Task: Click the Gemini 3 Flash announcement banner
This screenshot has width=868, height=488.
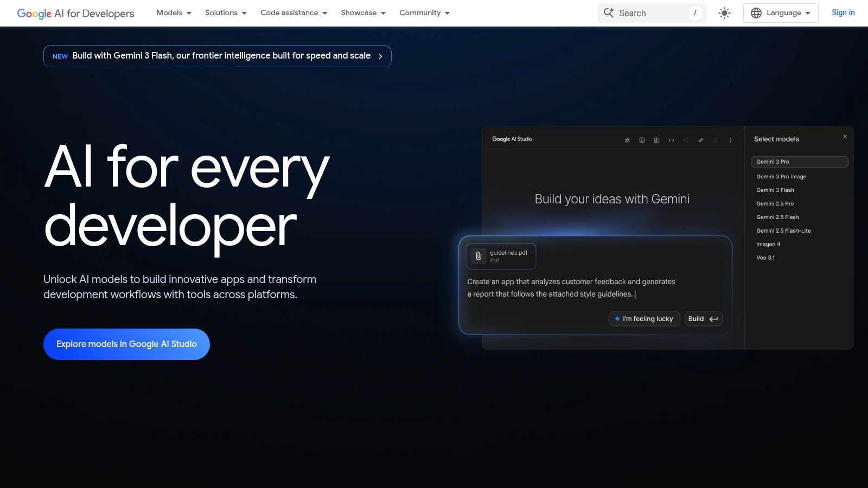Action: click(x=217, y=56)
